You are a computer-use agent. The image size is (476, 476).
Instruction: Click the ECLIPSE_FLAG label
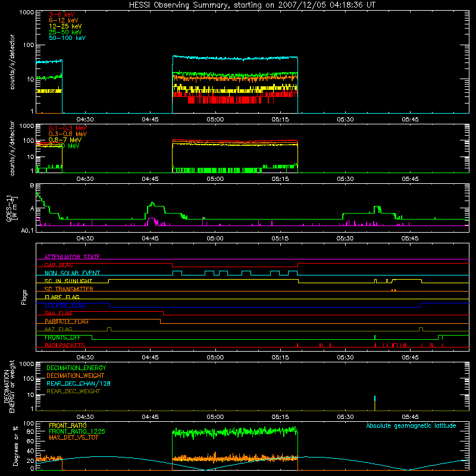[x=65, y=305]
